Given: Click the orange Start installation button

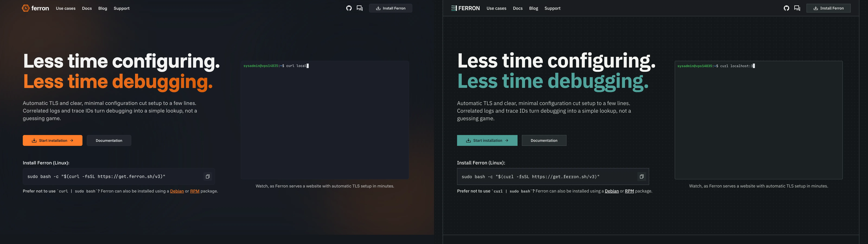Looking at the screenshot, I should [53, 141].
